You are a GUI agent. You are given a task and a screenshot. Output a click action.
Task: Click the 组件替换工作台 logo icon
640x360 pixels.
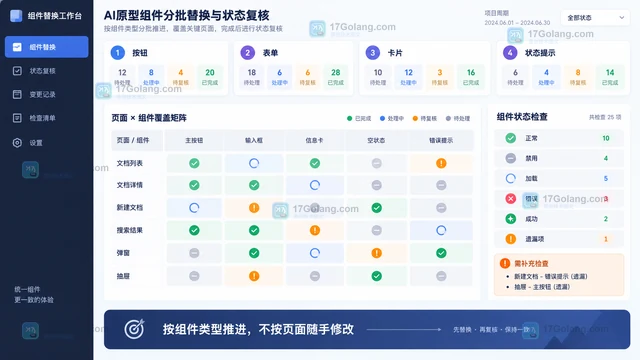[x=16, y=16]
